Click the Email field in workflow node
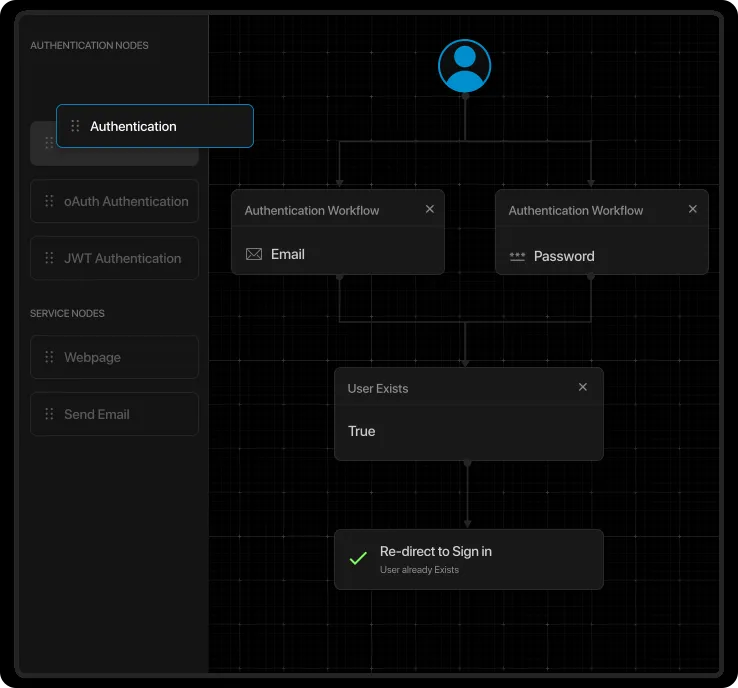The image size is (738, 688). coord(288,255)
